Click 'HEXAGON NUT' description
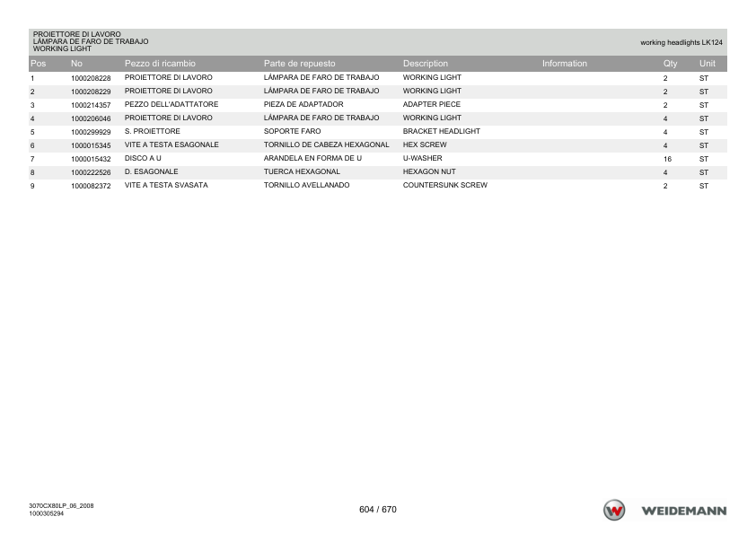 [x=429, y=171]
